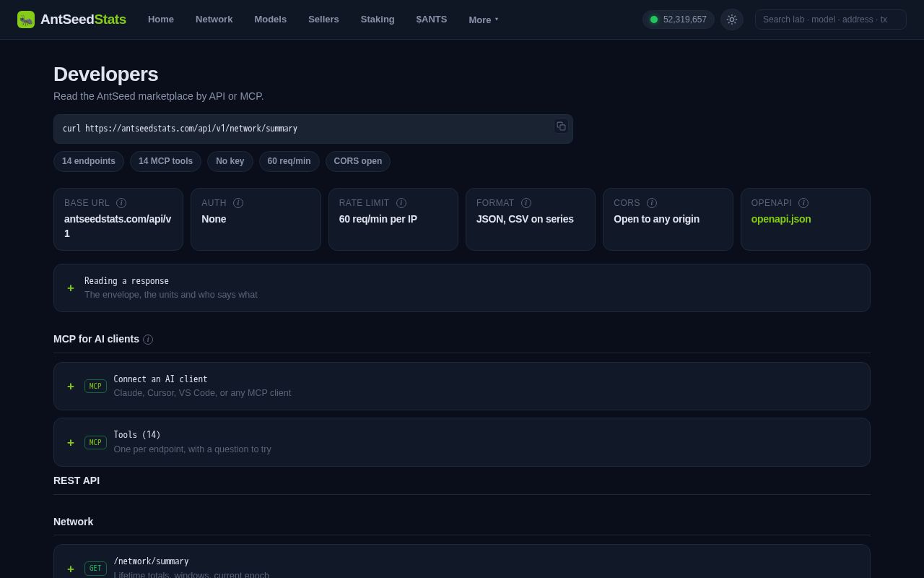Open the Models nav item
The width and height of the screenshot is (924, 578).
(270, 20)
